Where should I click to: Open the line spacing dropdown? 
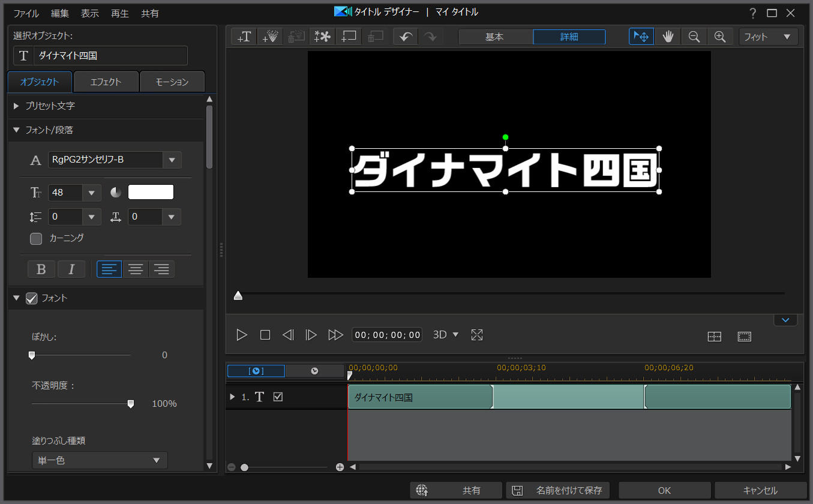tap(92, 217)
